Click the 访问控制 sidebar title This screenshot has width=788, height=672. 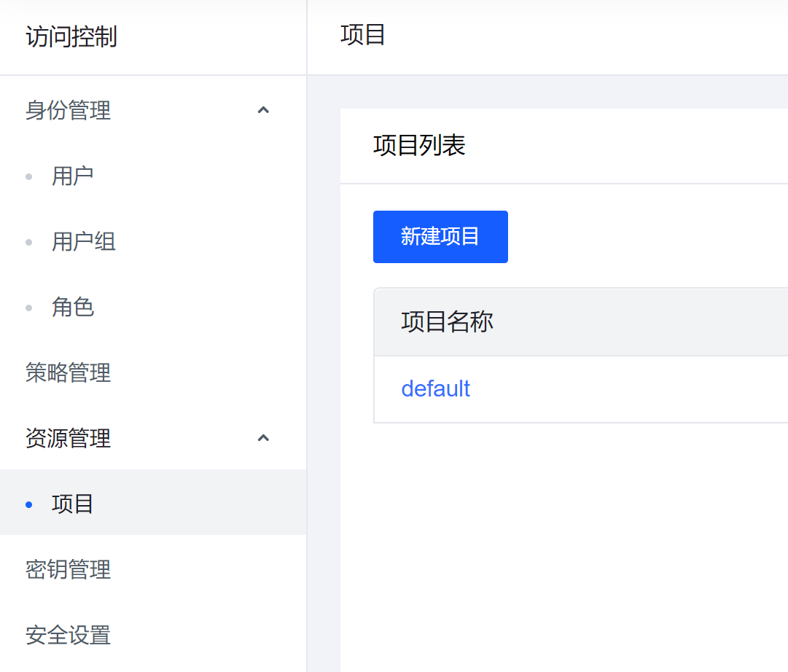coord(71,36)
